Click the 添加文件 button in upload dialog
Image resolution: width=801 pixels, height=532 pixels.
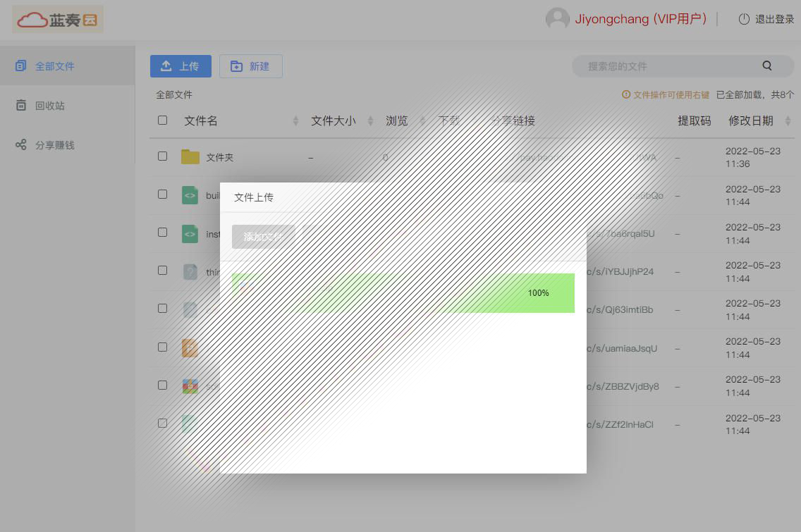(x=263, y=237)
